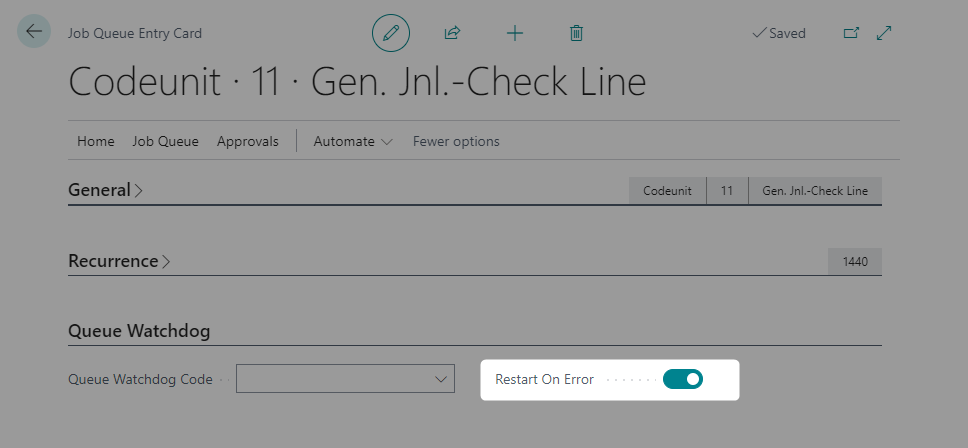Click the pencil edit icon
The width and height of the screenshot is (968, 448).
click(391, 33)
